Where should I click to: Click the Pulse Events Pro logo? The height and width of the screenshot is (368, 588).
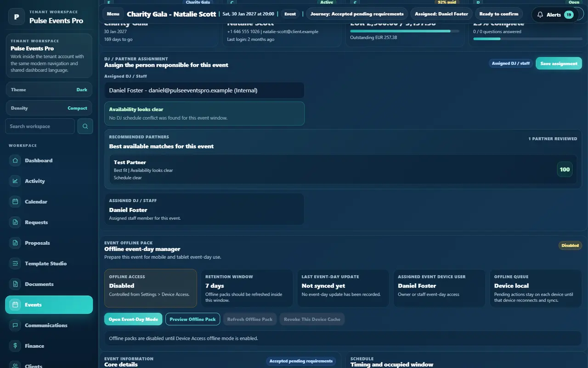pyautogui.click(x=17, y=17)
